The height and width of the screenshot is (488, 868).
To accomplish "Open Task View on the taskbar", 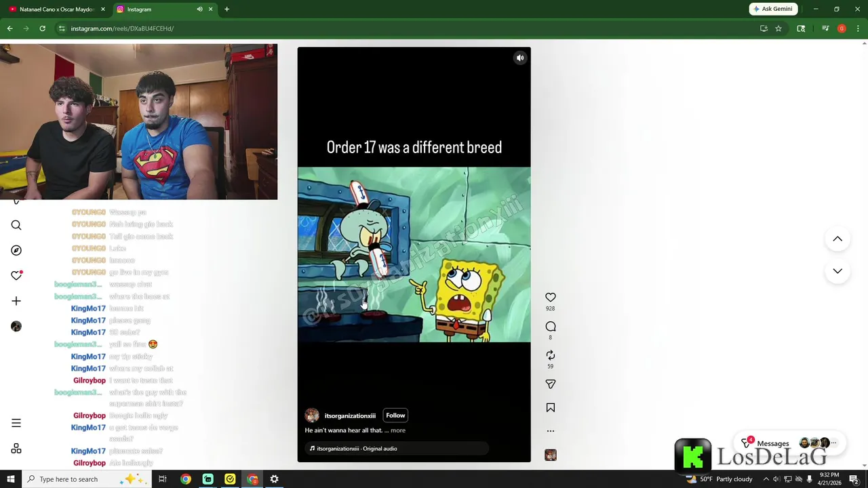I will tap(163, 479).
